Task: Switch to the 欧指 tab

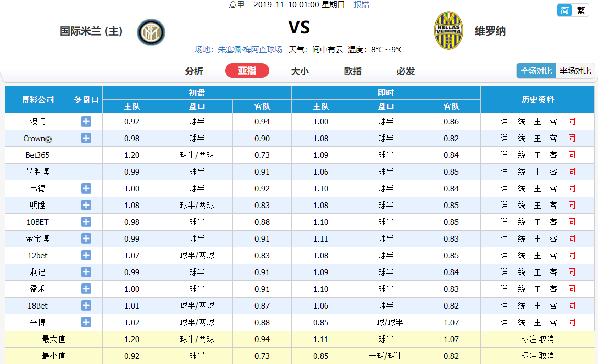Action: 353,71
